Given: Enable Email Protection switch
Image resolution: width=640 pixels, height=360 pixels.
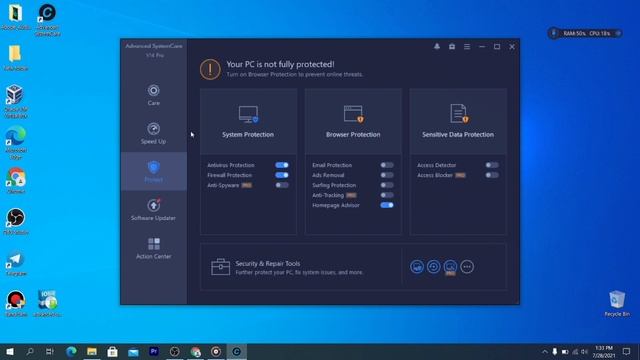Looking at the screenshot, I should (387, 165).
